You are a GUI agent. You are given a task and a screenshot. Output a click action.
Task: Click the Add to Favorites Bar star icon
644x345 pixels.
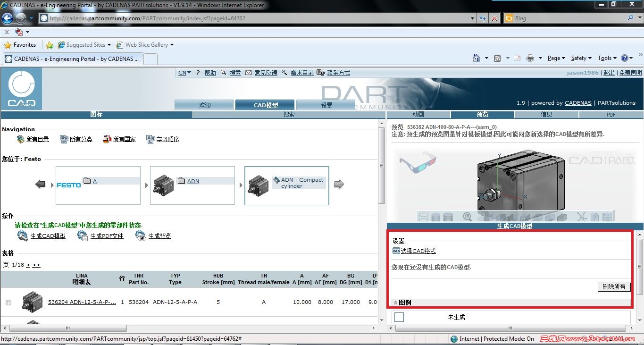[x=50, y=45]
